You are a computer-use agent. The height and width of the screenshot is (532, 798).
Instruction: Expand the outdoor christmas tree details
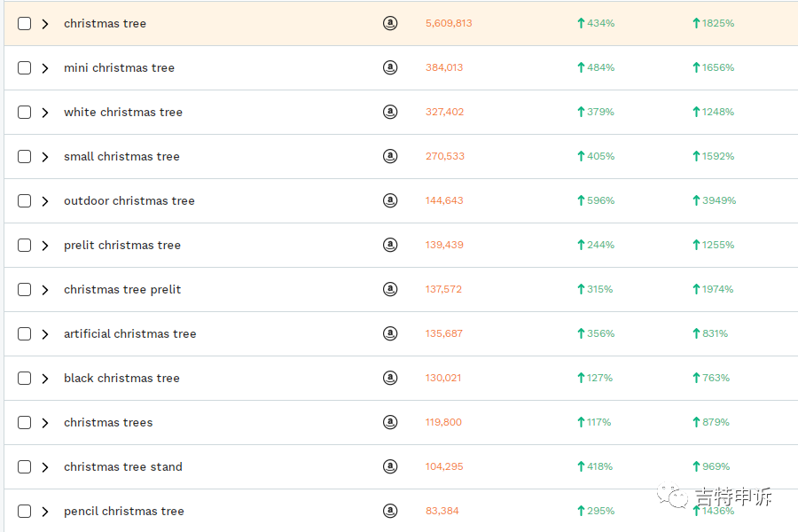coord(45,201)
